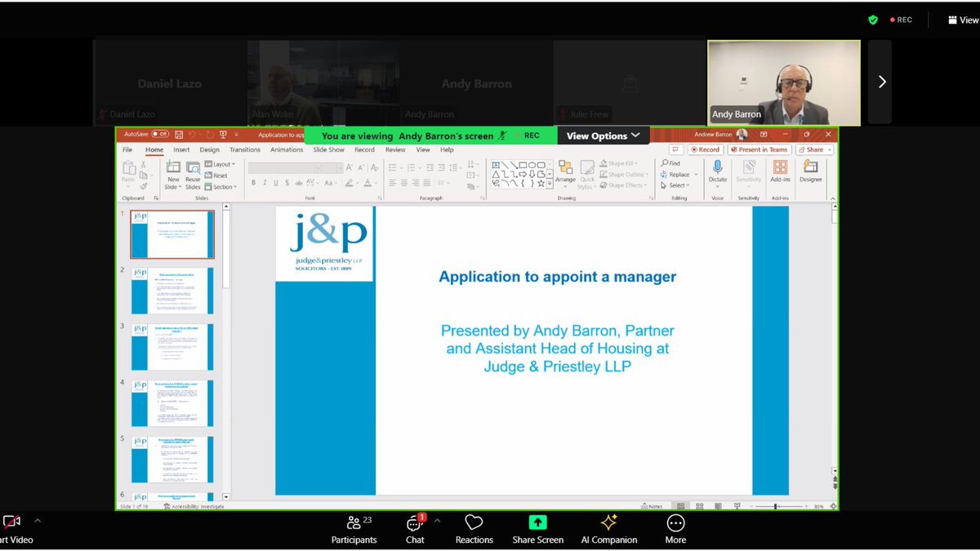Open the Shape Effects dropdown
The width and height of the screenshot is (980, 551).
click(x=624, y=185)
